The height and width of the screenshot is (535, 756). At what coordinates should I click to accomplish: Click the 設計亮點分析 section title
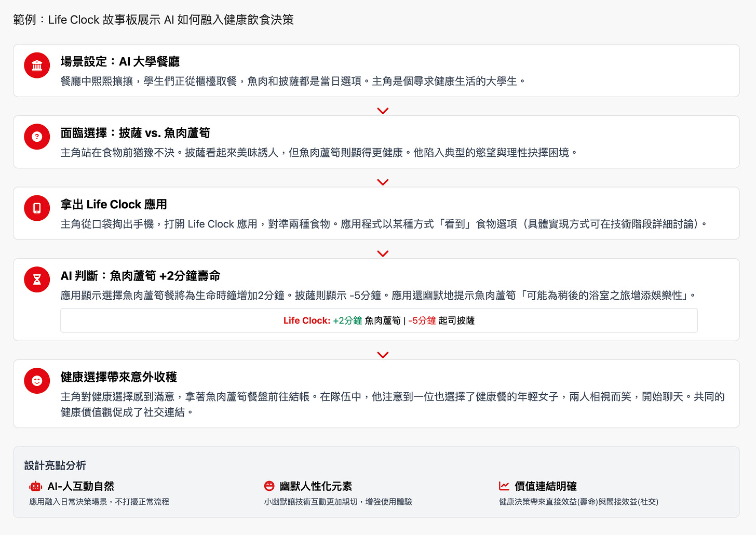[x=55, y=465]
